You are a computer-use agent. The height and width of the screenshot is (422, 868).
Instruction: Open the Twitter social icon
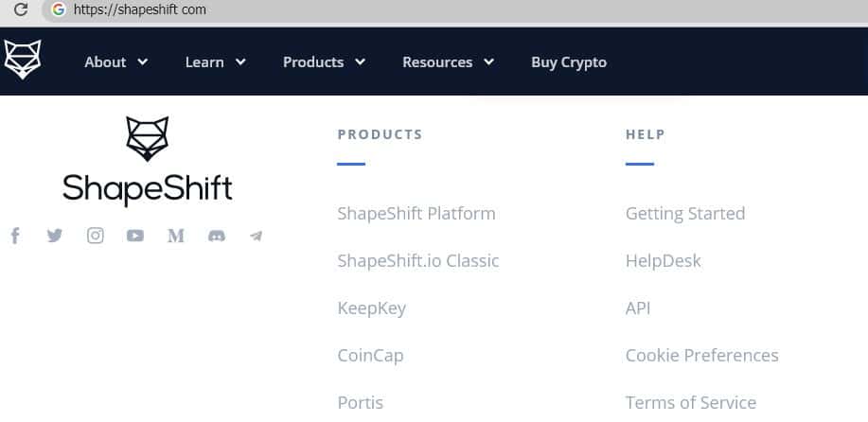[55, 236]
